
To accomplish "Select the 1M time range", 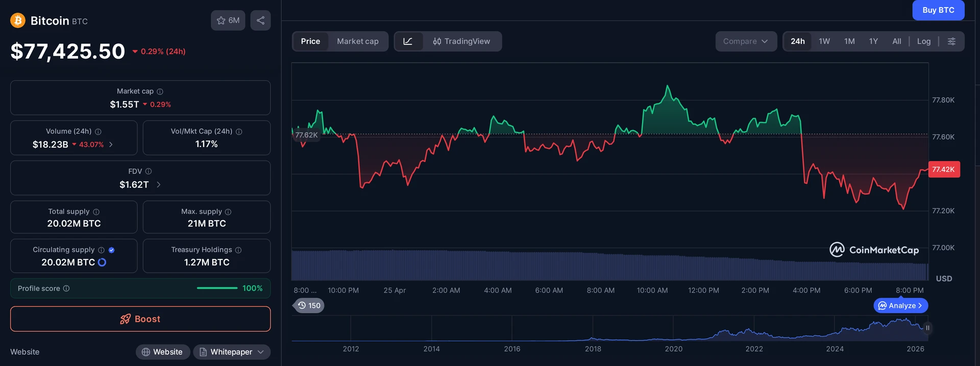I will pos(849,41).
